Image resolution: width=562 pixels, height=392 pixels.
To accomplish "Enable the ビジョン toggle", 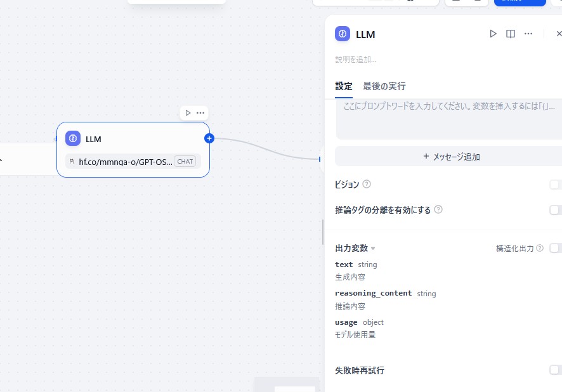I will (x=557, y=184).
